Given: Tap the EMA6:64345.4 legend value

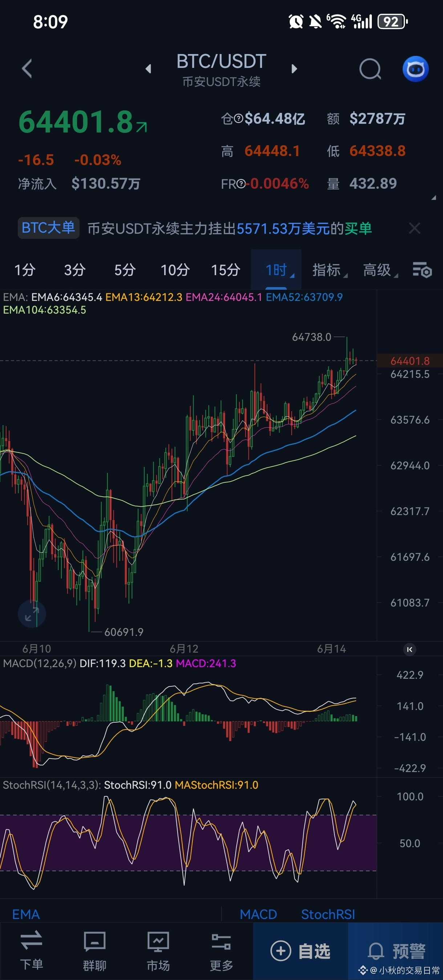Looking at the screenshot, I should (x=66, y=297).
